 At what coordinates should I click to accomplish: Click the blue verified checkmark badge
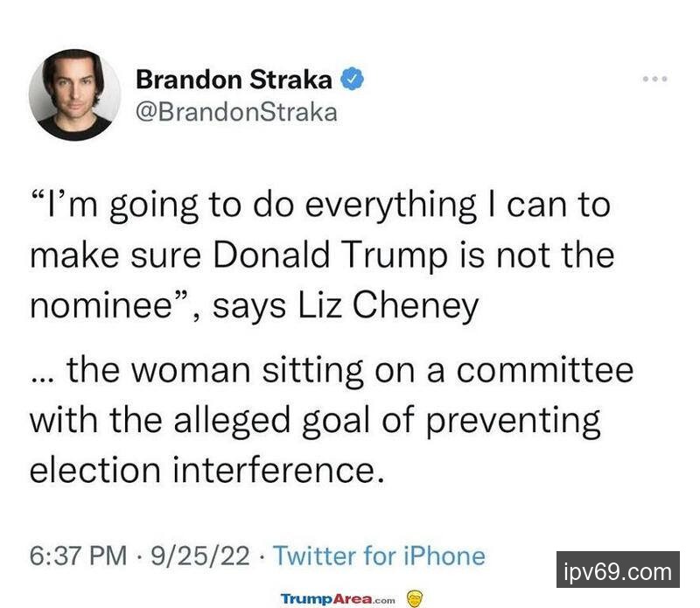pyautogui.click(x=353, y=80)
